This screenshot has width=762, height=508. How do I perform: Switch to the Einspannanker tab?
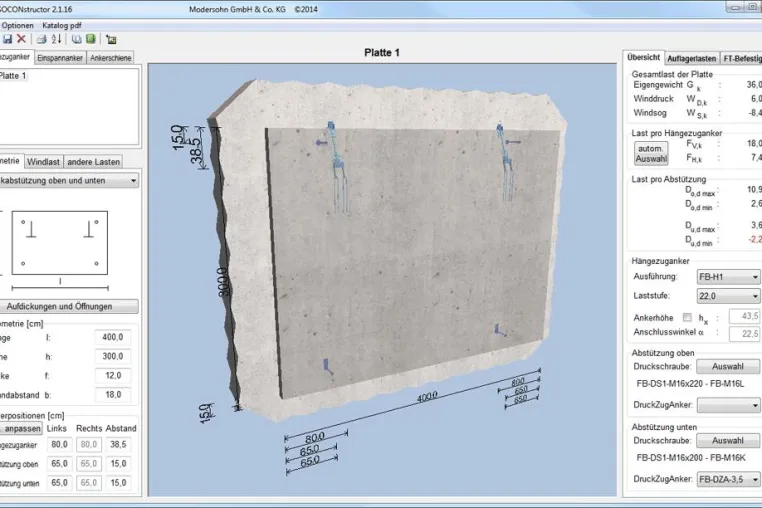tap(60, 58)
